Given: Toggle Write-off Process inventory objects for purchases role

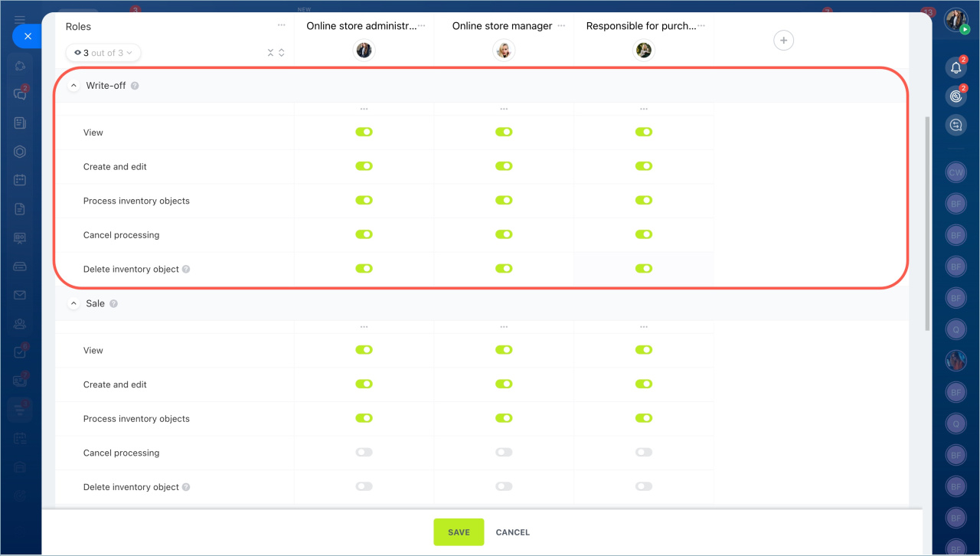Looking at the screenshot, I should click(644, 201).
